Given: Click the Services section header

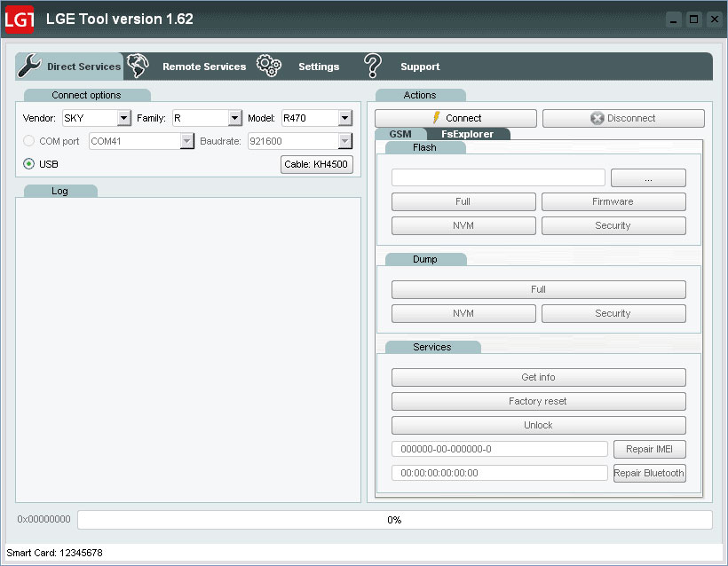Looking at the screenshot, I should [x=432, y=347].
